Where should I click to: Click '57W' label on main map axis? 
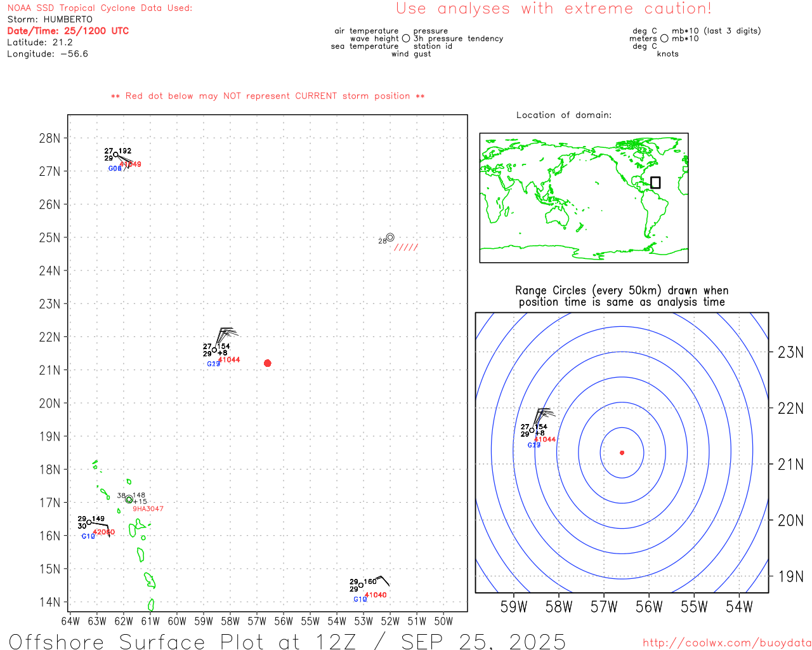coord(257,621)
